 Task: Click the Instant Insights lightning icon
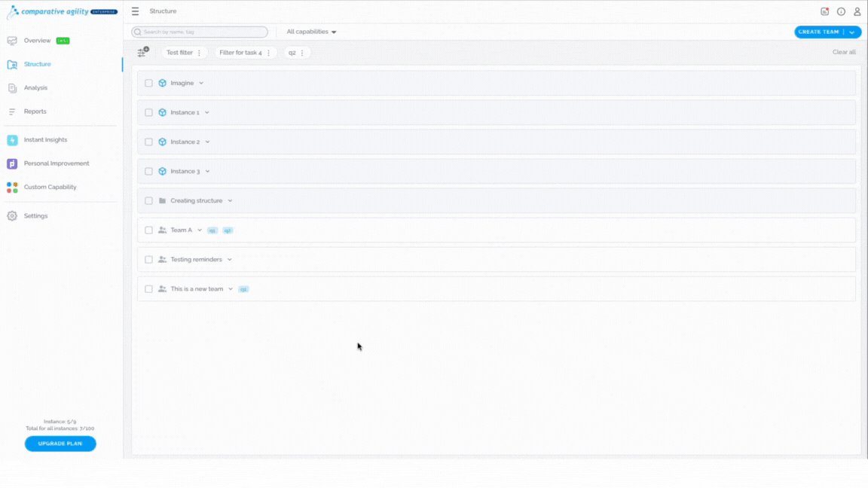[12, 140]
